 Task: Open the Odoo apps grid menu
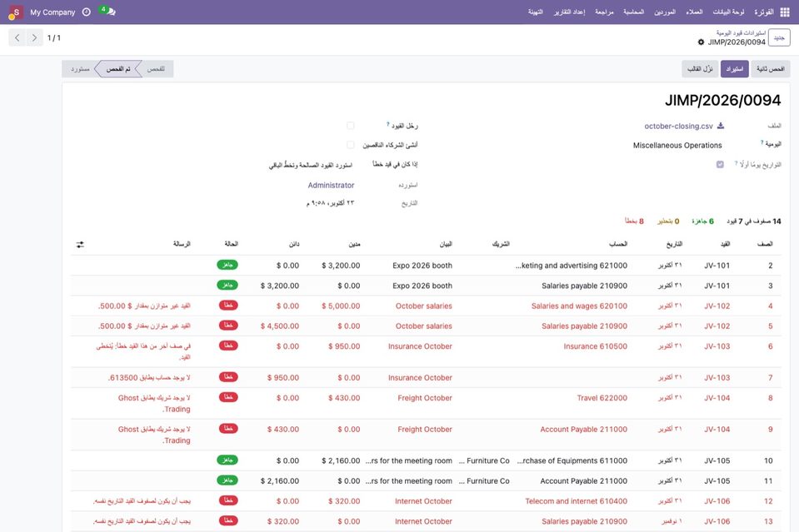point(785,12)
